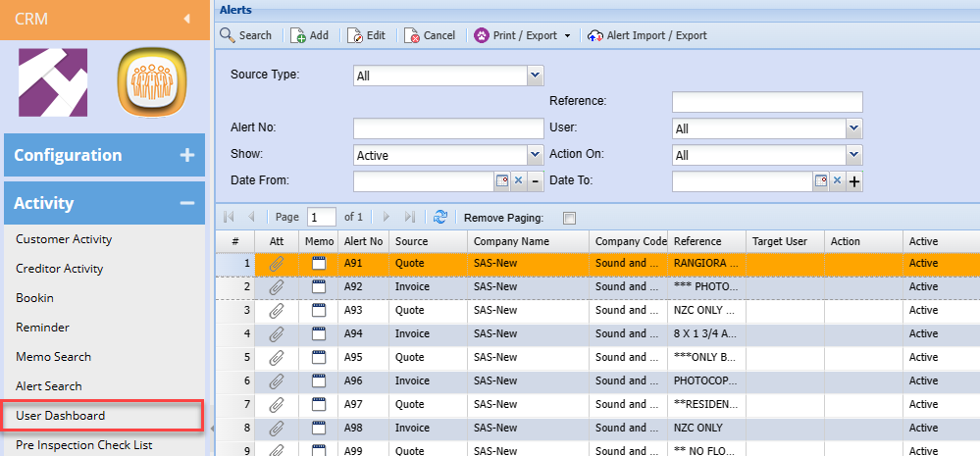Expand the Show dropdown set to Active

[535, 155]
